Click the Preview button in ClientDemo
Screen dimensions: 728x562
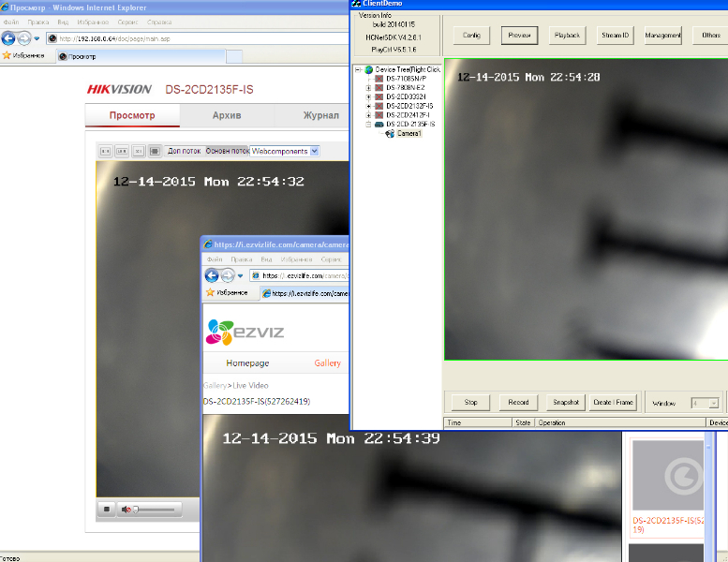coord(520,36)
